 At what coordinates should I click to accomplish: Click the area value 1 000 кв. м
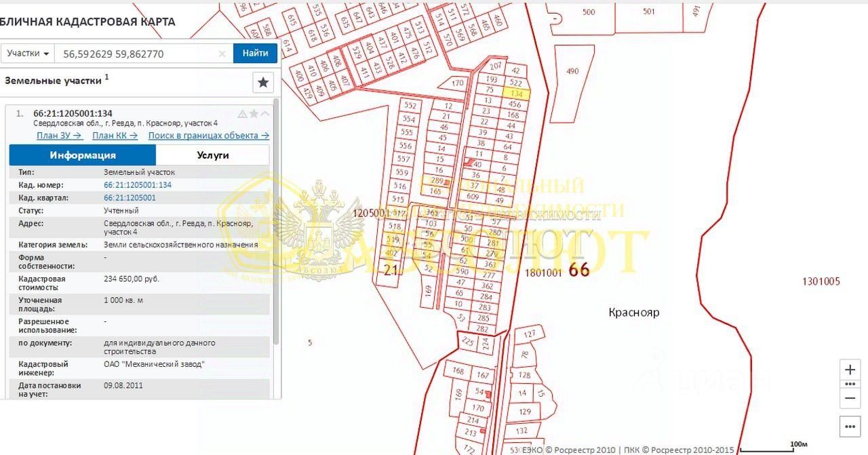point(123,300)
